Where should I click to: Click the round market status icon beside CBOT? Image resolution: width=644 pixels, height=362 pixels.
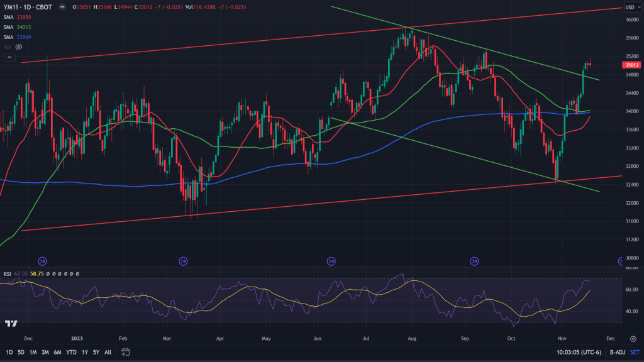[61, 7]
